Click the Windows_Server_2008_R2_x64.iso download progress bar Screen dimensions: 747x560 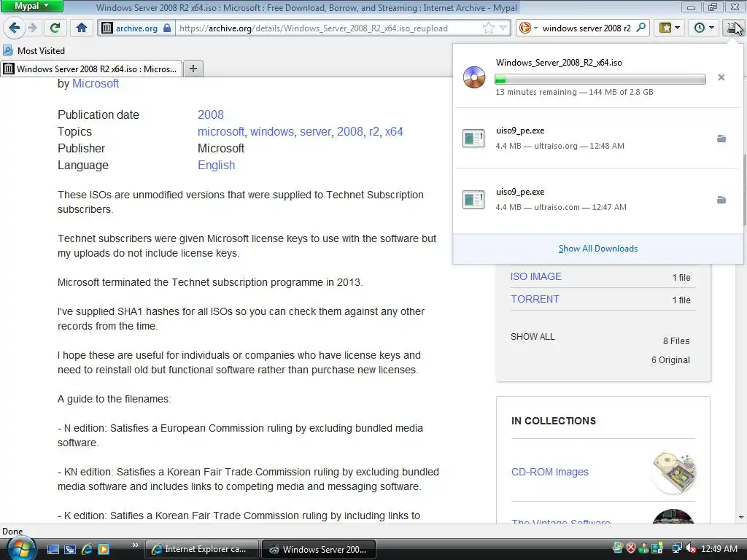pyautogui.click(x=600, y=79)
